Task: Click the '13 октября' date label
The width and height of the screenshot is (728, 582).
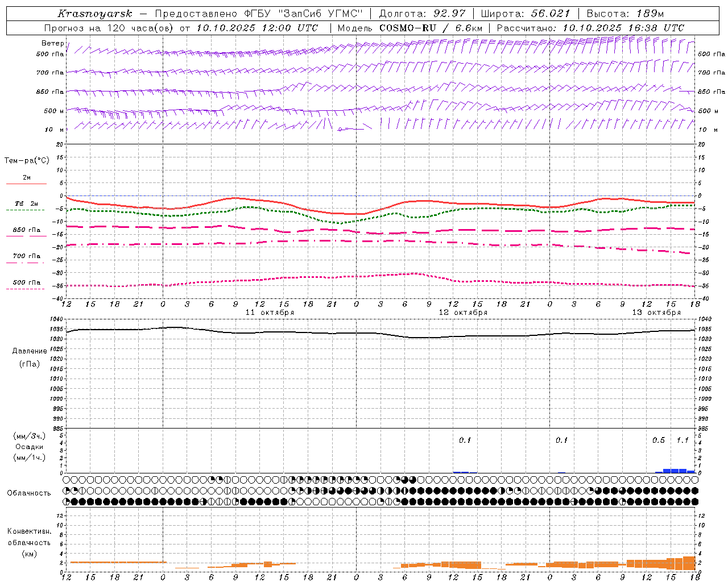Action: (x=656, y=313)
